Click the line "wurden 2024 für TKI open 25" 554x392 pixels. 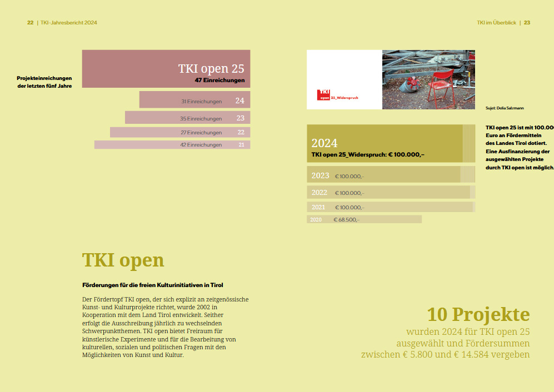[x=468, y=331]
